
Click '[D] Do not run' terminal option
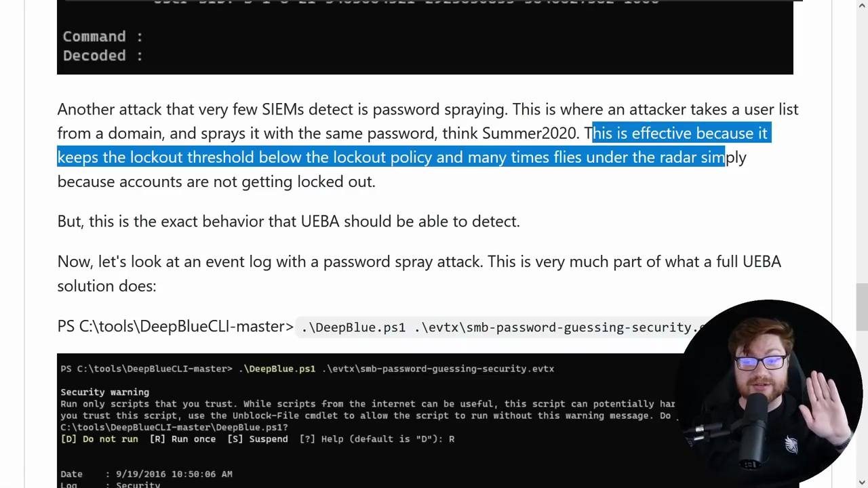[99, 439]
